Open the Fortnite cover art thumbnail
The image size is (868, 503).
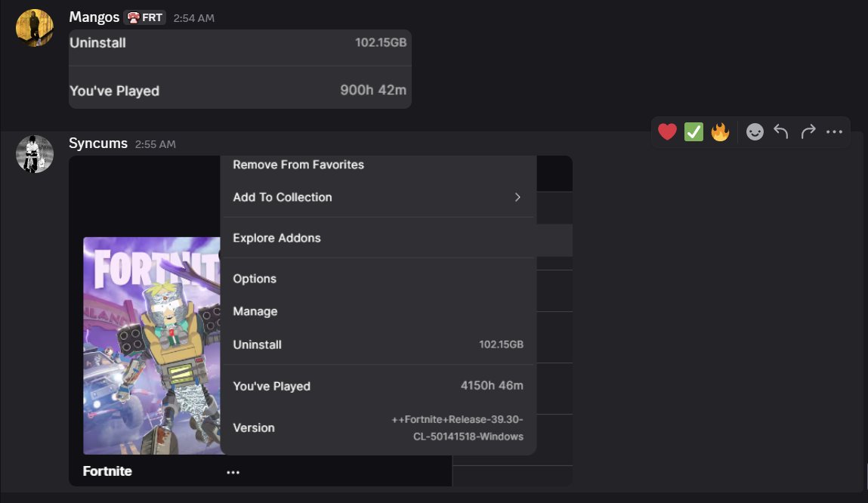152,346
